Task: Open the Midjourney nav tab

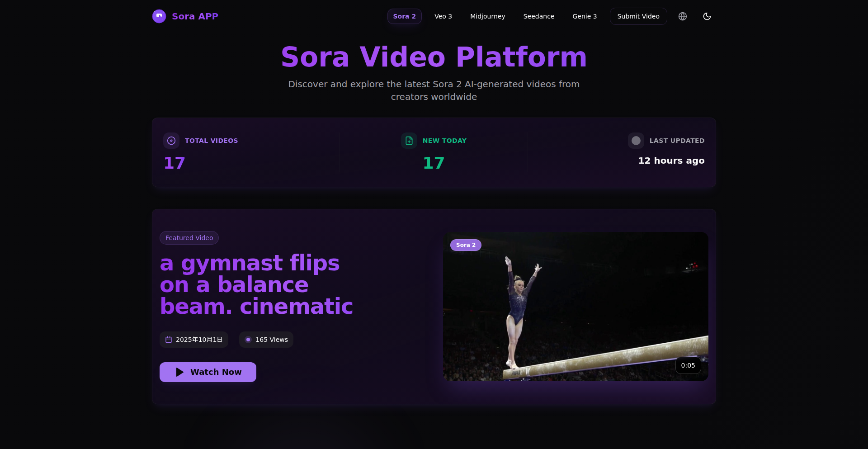Action: (x=488, y=16)
